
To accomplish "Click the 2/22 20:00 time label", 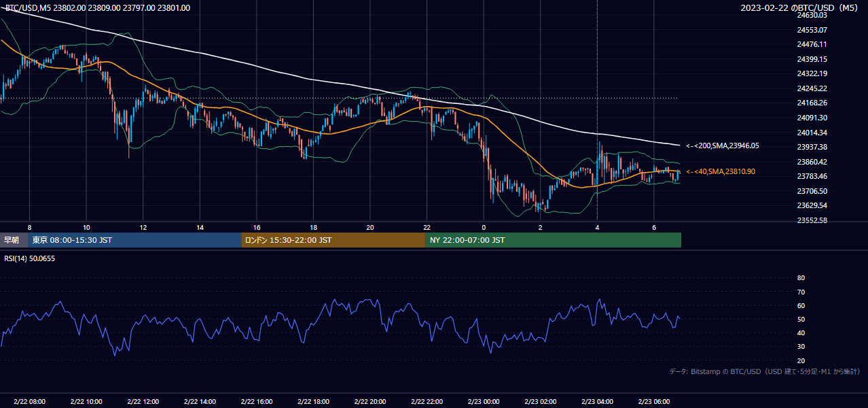I will click(369, 401).
